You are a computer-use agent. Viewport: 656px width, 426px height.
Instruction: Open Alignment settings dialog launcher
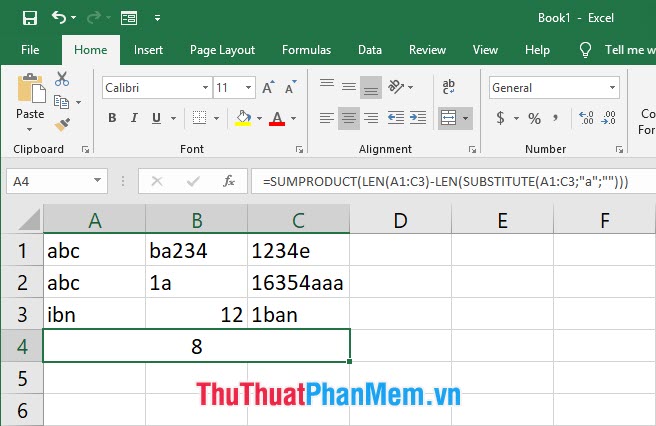coord(472,149)
